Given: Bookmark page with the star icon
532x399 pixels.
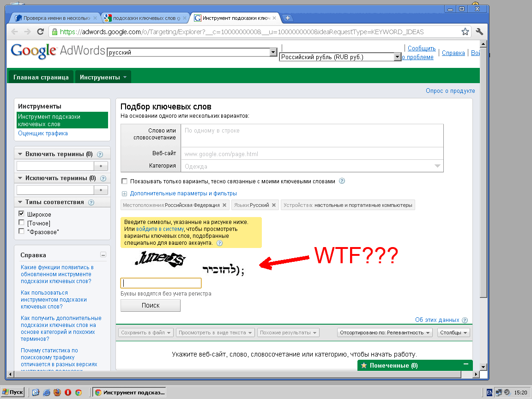Looking at the screenshot, I should [465, 32].
